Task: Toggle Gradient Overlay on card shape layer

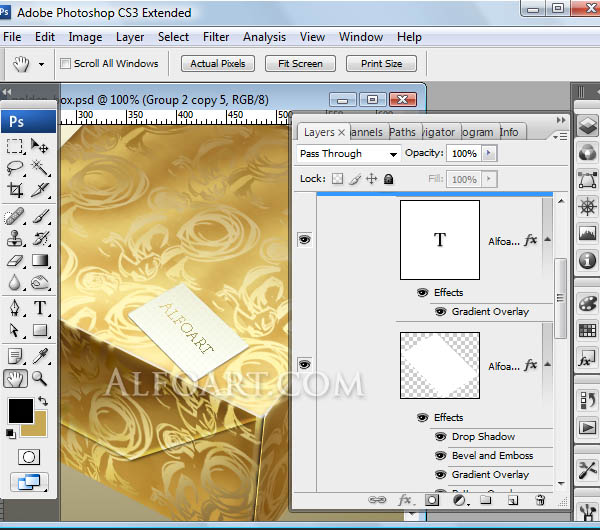Action: tap(440, 475)
